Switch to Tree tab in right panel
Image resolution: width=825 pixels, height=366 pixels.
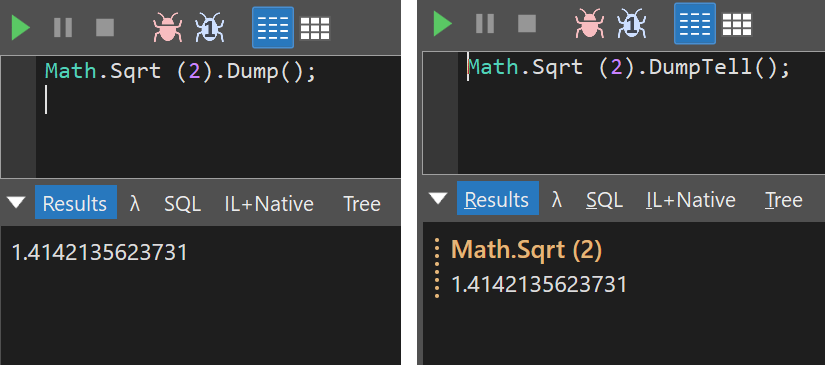(783, 200)
